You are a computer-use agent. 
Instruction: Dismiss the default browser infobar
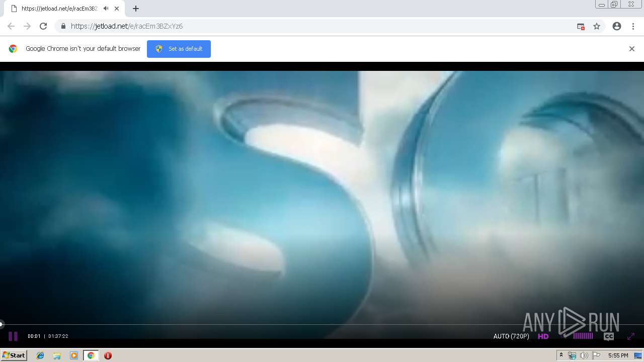click(632, 49)
